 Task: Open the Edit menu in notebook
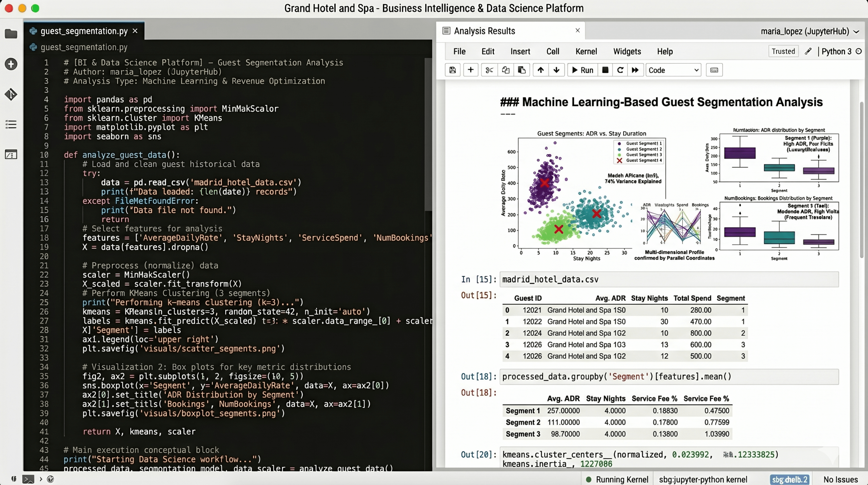coord(488,52)
